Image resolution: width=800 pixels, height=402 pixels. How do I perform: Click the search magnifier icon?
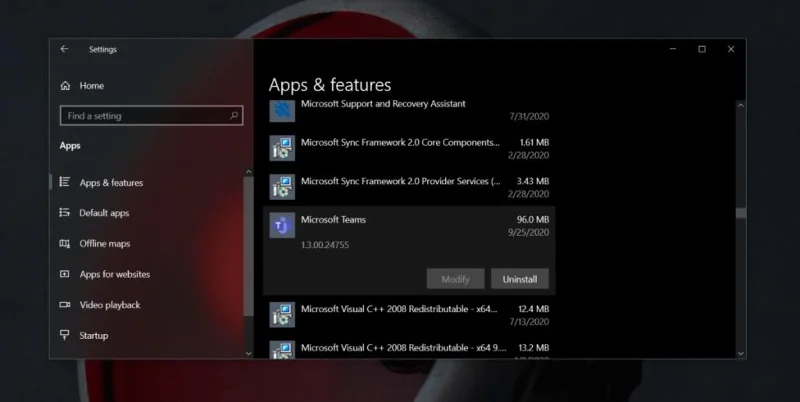click(234, 116)
